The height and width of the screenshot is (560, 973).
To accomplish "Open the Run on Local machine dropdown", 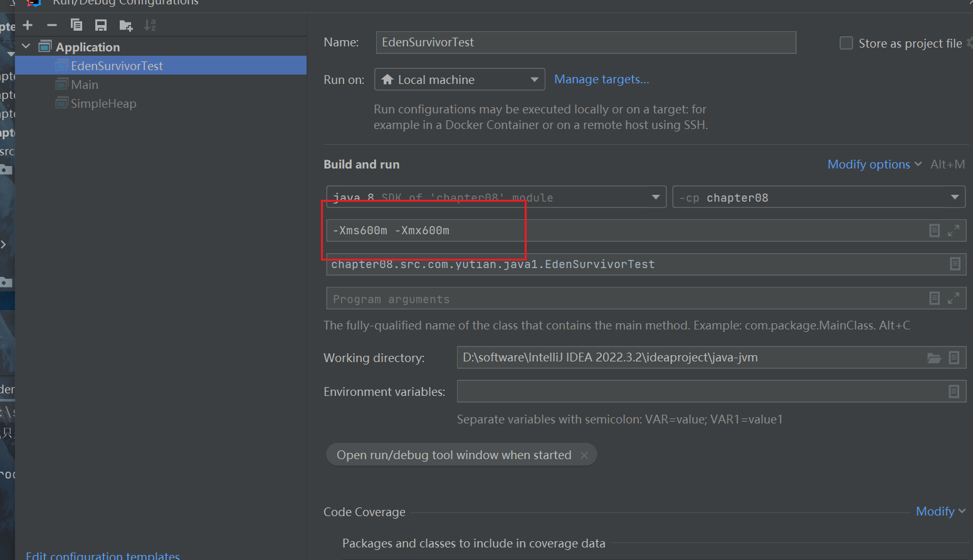I will pyautogui.click(x=459, y=80).
